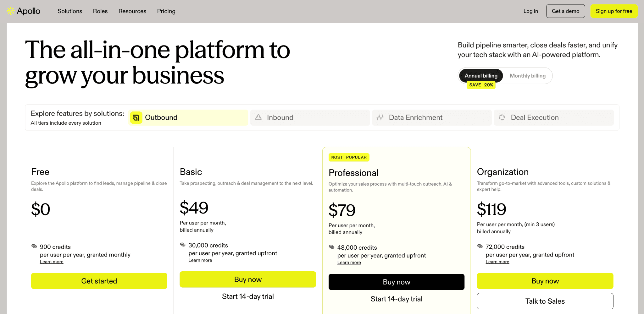Click the Deal Execution circular icon
Screen dimensions: 644x314
(502, 117)
